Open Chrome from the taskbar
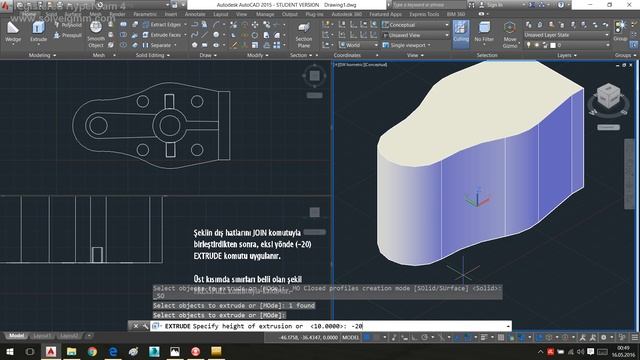 pyautogui.click(x=92, y=351)
